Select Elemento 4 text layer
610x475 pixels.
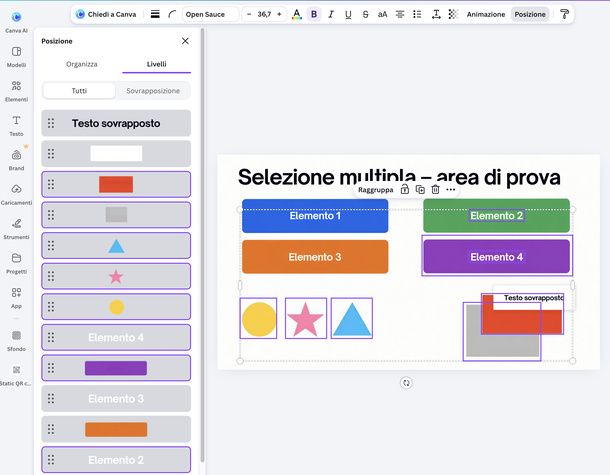tap(116, 337)
